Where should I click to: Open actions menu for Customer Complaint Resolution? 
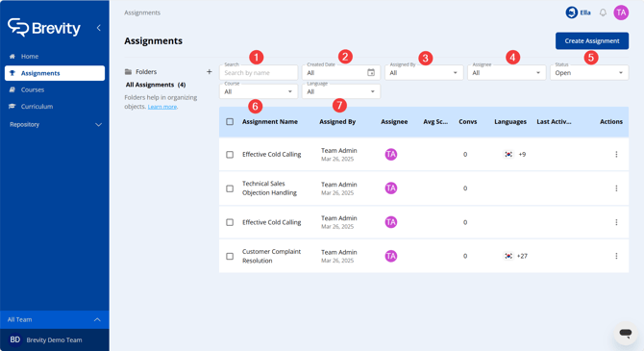pos(616,256)
